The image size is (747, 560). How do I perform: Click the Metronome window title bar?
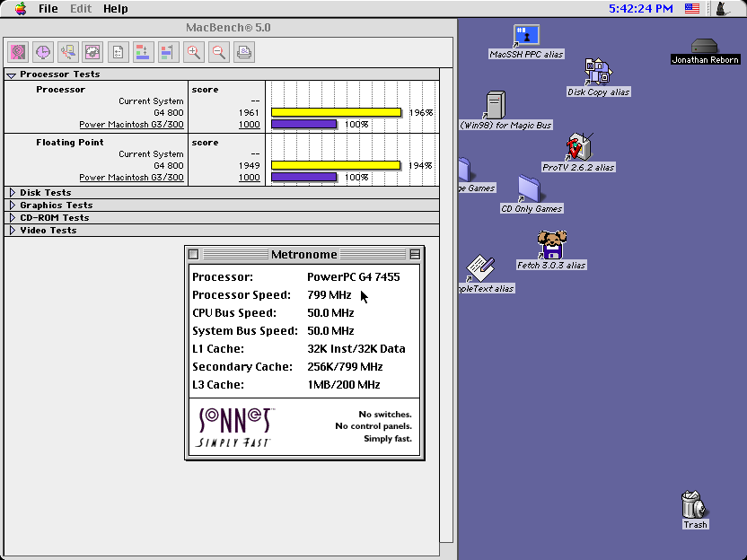[x=304, y=254]
